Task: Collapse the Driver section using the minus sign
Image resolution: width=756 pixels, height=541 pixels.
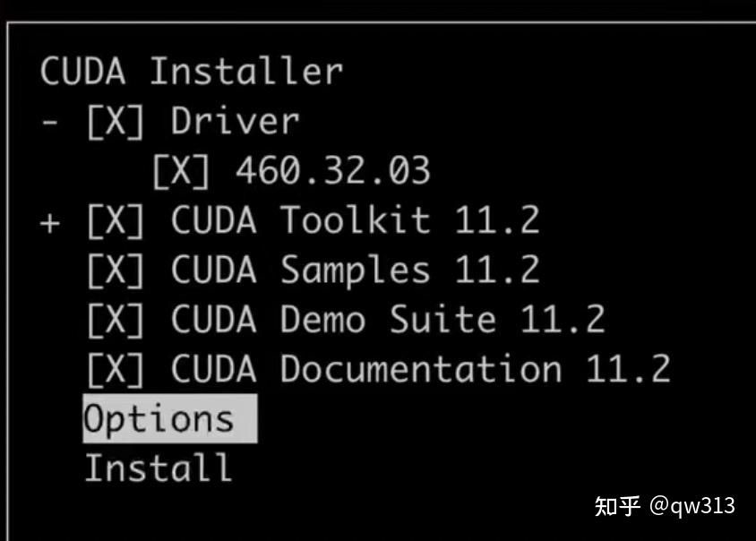Action: (x=51, y=123)
